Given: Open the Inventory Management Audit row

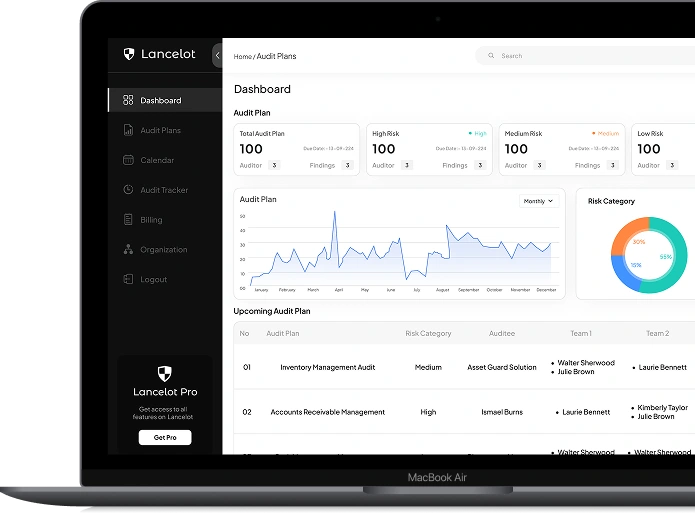Looking at the screenshot, I should point(327,368).
